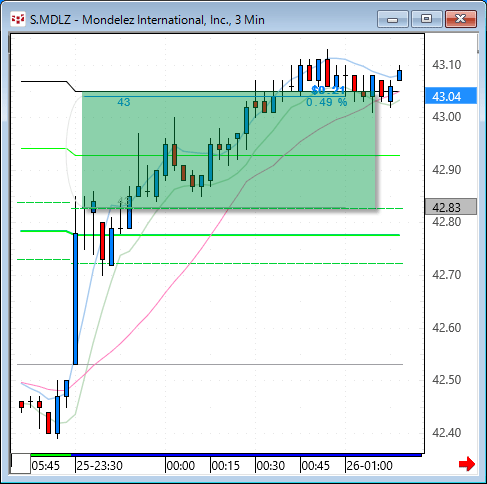
Task: Click the gray 42.83 price marker label
Action: point(451,207)
